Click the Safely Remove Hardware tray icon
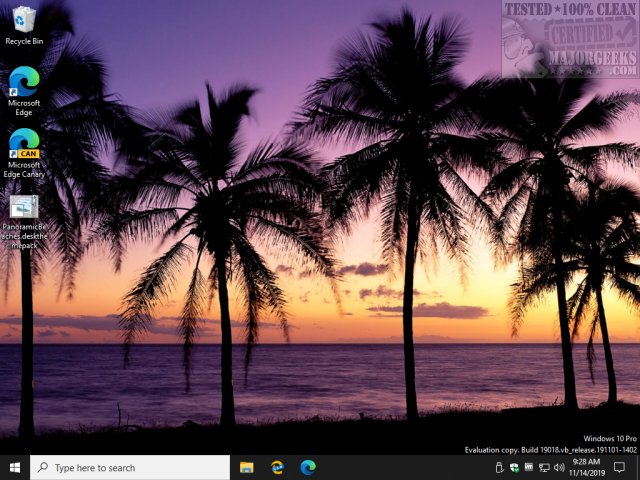Viewport: 640px width, 480px height. [500, 467]
